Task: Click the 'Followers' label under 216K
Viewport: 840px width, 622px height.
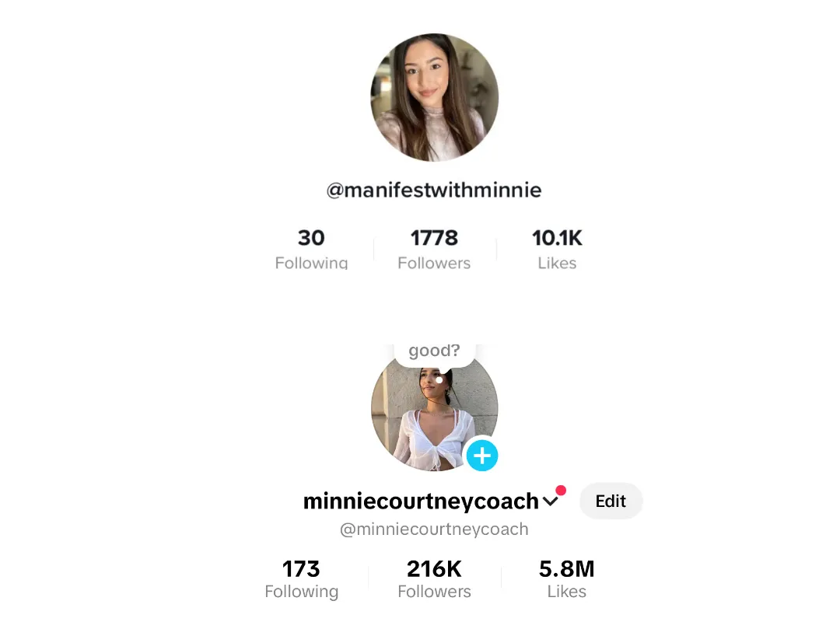Action: [x=434, y=592]
